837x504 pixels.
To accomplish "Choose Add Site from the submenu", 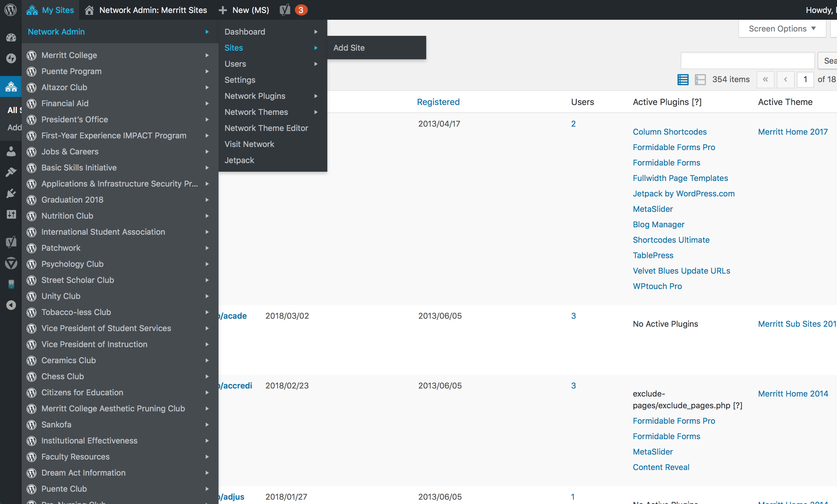I will click(x=349, y=48).
